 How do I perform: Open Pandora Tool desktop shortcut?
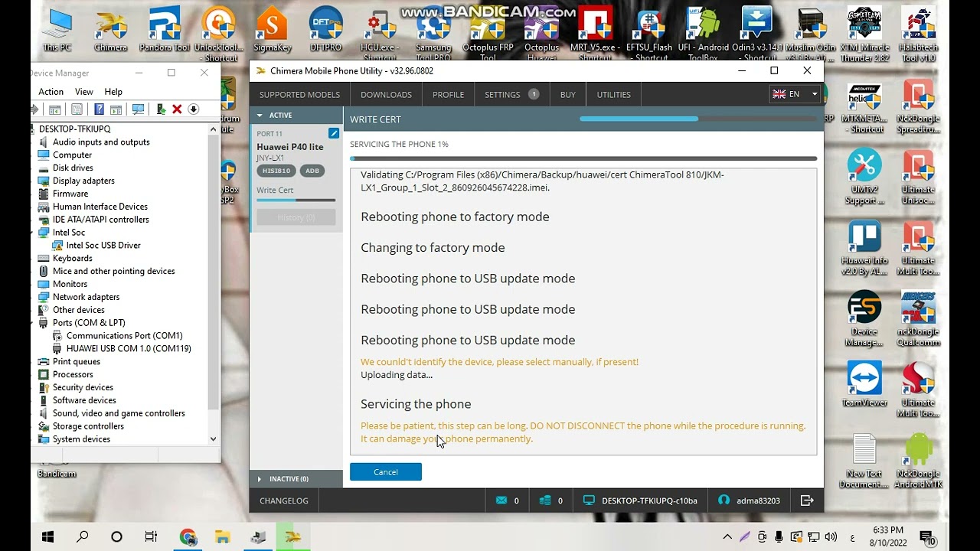[x=165, y=30]
